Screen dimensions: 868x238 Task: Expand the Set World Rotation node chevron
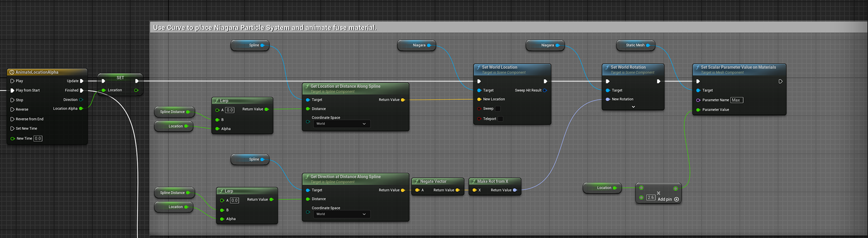(633, 107)
